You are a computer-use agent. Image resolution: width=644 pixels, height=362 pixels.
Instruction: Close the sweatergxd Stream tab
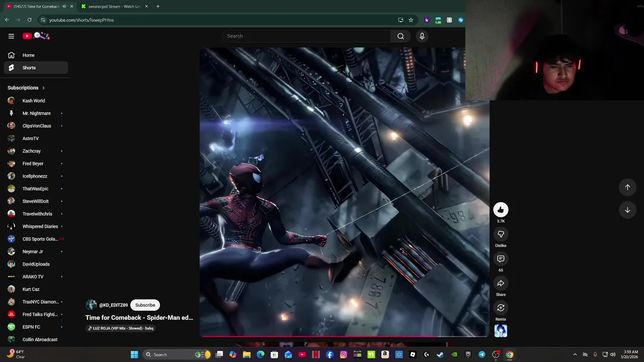coord(146,7)
